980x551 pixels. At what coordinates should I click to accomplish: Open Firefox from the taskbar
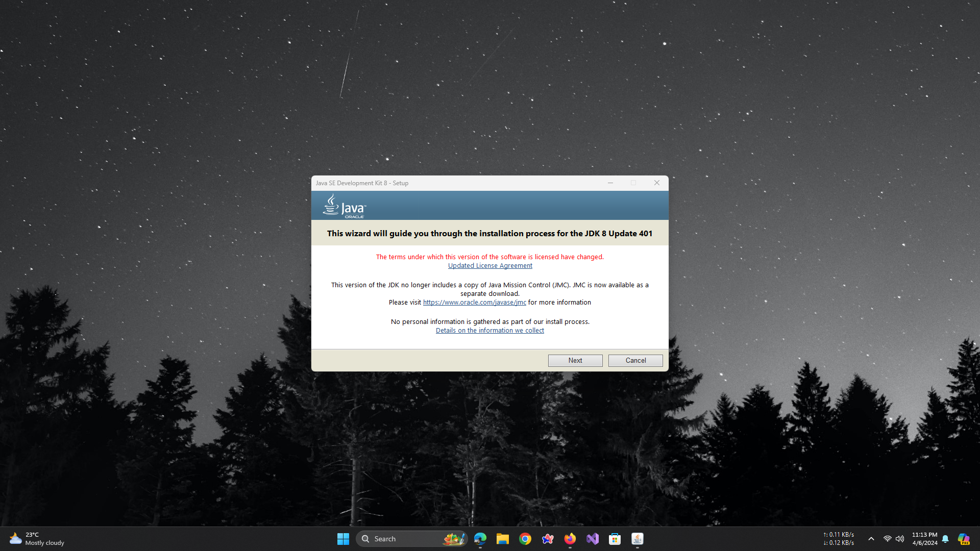click(x=570, y=539)
